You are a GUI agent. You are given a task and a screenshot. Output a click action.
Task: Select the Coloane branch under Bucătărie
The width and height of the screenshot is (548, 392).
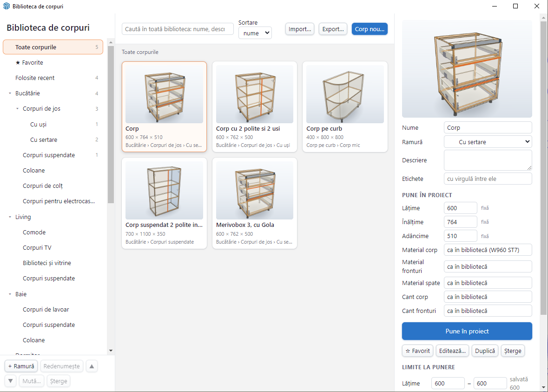[x=53, y=170]
